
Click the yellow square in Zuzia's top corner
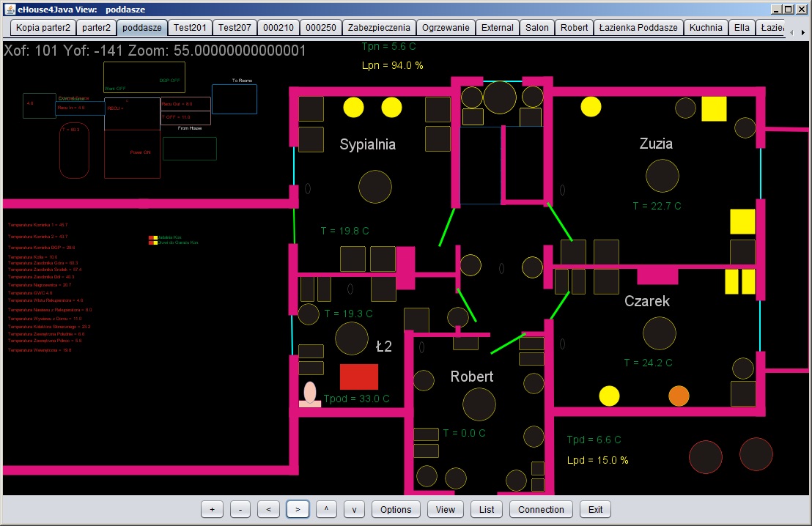(714, 108)
